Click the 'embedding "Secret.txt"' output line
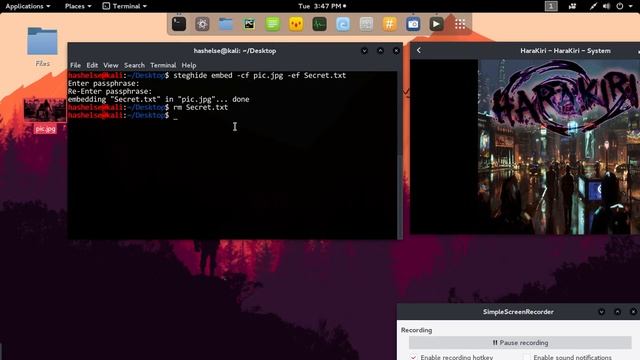This screenshot has height=360, width=640. [158, 99]
